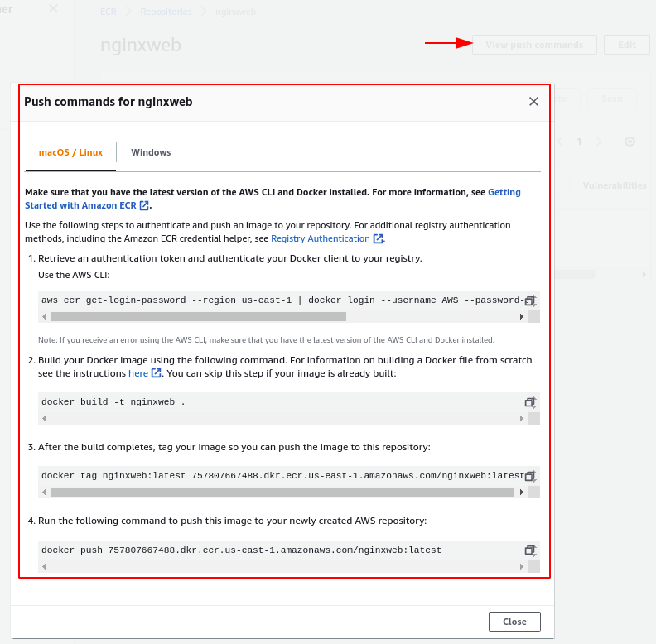The height and width of the screenshot is (644, 656).
Task: Click left scroll arrow under docker build command
Action: click(x=44, y=418)
